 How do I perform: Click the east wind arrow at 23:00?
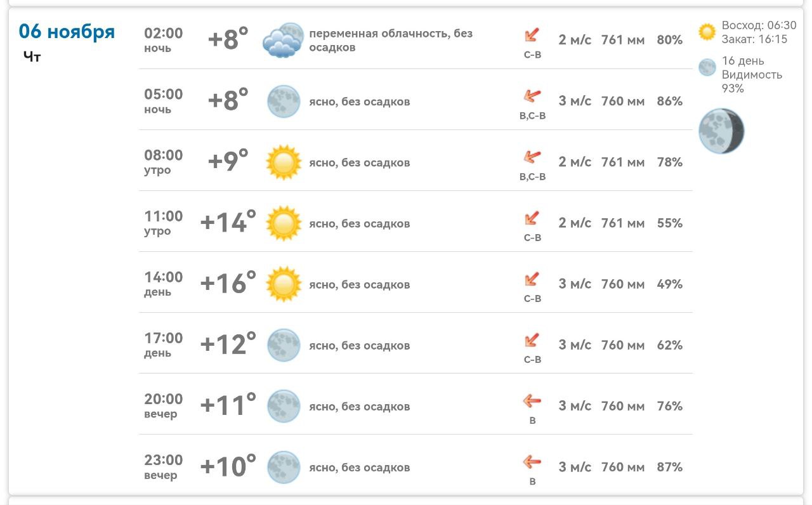tap(532, 461)
